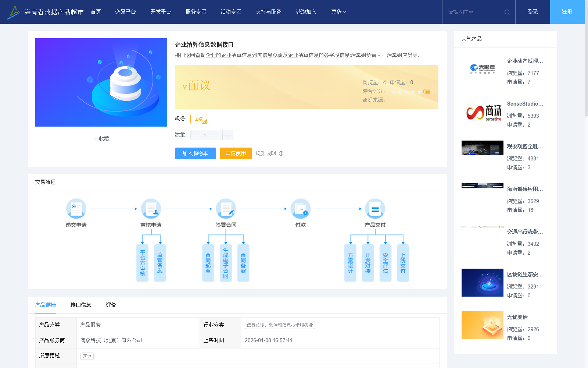Image resolution: width=588 pixels, height=368 pixels.
Task: Open the 天眼查 product logo
Action: point(483,69)
